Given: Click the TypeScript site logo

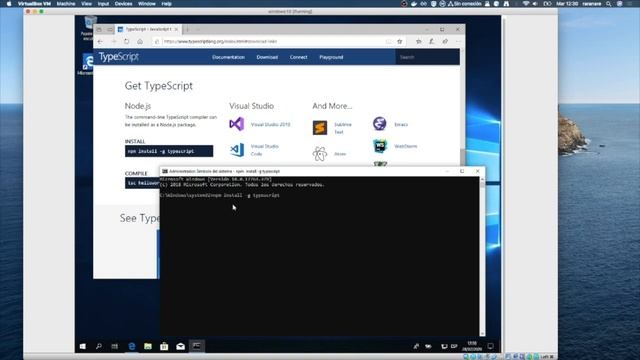Looking at the screenshot, I should 119,57.
